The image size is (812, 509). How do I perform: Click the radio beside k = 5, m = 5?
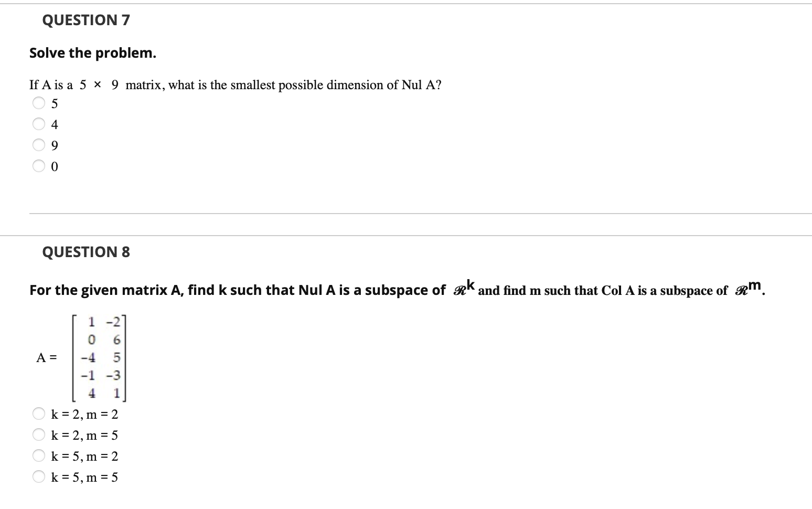coord(39,476)
